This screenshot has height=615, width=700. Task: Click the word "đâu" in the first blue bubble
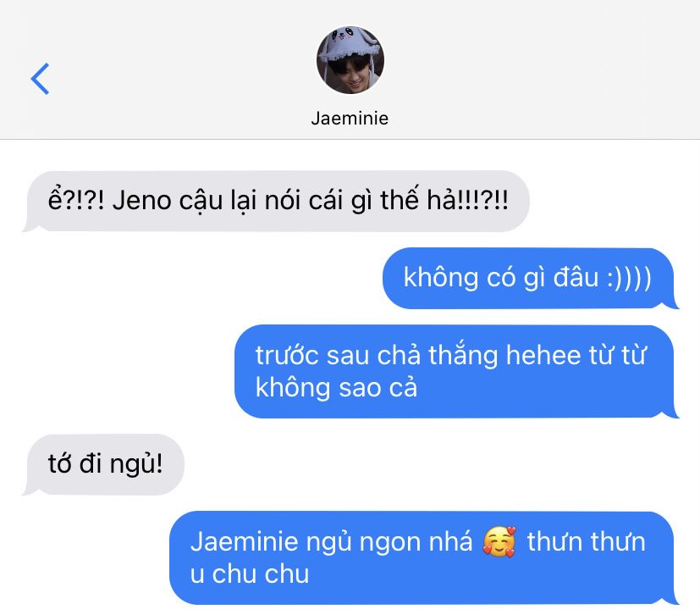coord(576,277)
